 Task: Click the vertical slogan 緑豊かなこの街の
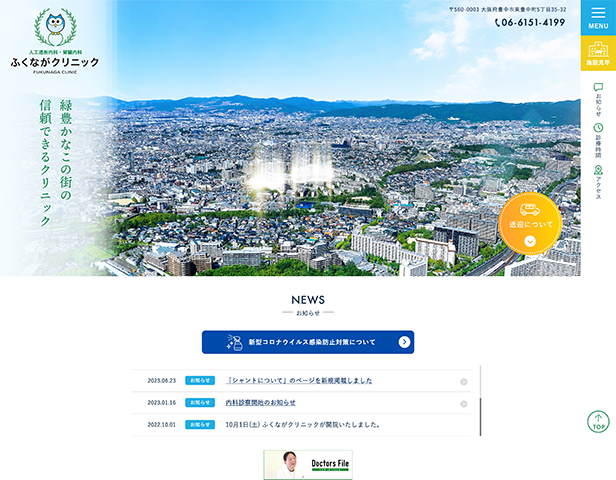[x=66, y=150]
